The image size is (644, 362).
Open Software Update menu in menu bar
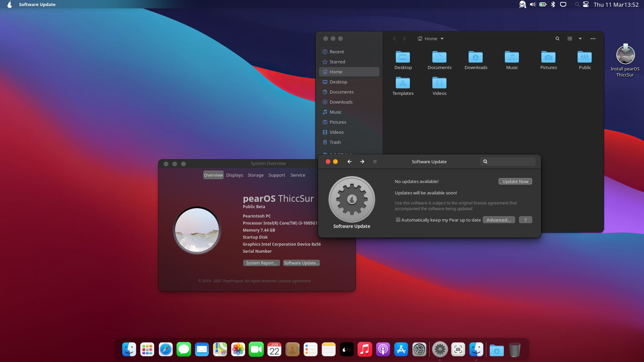tap(37, 4)
